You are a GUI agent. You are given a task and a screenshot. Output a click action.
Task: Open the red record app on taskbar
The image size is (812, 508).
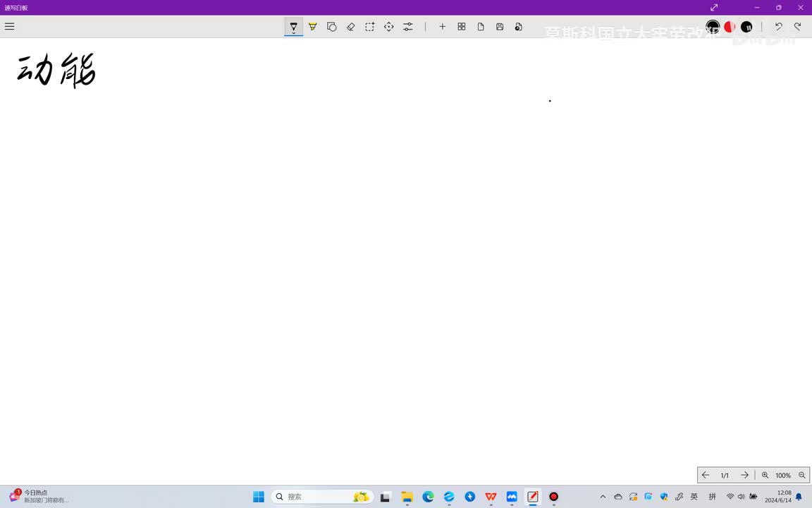point(553,497)
